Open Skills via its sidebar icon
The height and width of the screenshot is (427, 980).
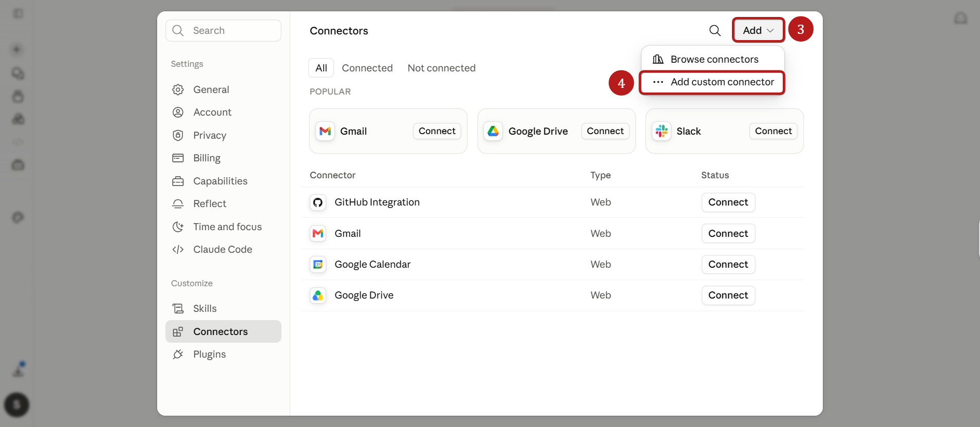tap(178, 308)
